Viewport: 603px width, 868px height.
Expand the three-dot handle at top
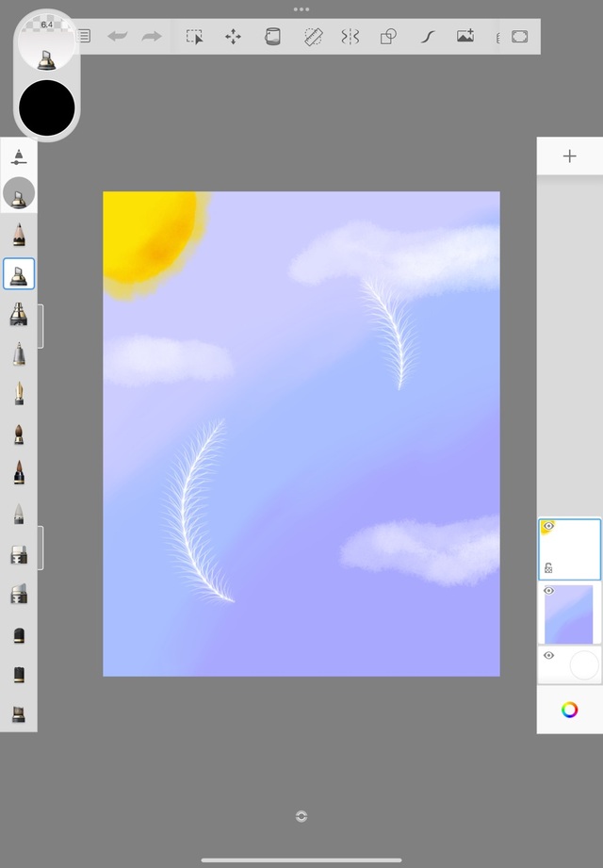coord(301,8)
